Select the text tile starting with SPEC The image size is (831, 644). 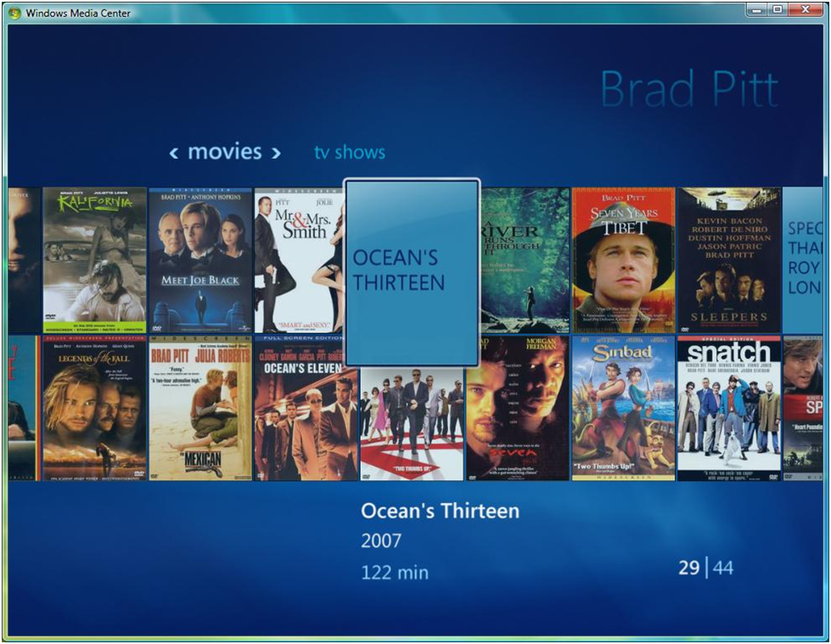(803, 260)
